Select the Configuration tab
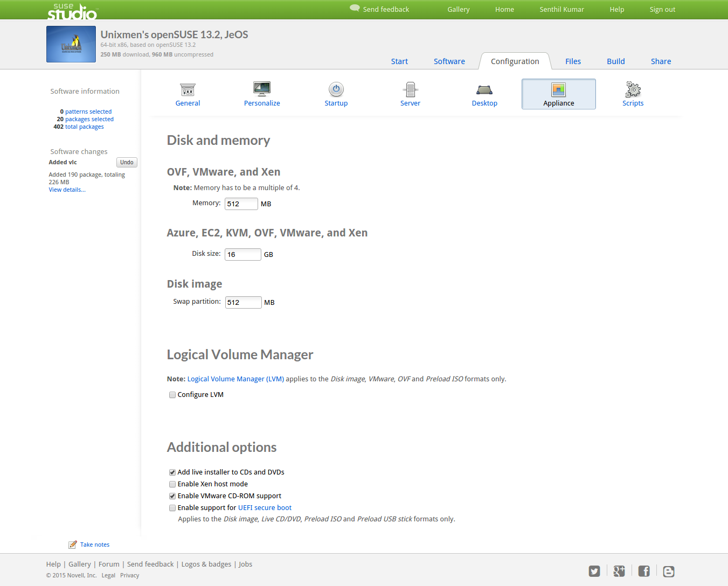This screenshot has width=728, height=586. pyautogui.click(x=515, y=61)
